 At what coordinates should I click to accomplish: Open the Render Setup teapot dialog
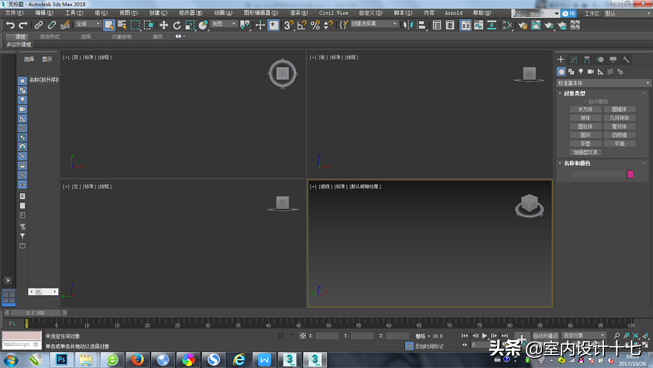(x=523, y=25)
